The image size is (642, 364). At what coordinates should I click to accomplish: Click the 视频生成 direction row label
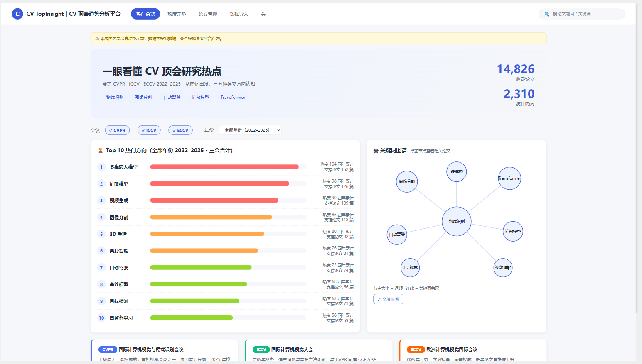pyautogui.click(x=119, y=200)
